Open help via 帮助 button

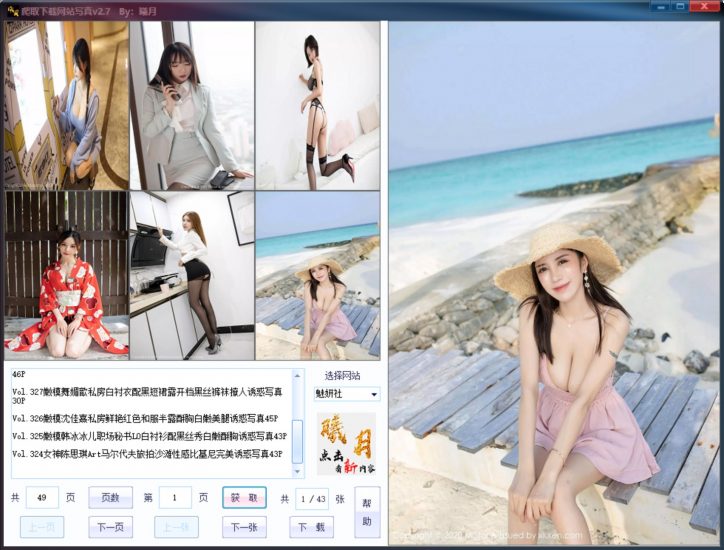pyautogui.click(x=367, y=512)
